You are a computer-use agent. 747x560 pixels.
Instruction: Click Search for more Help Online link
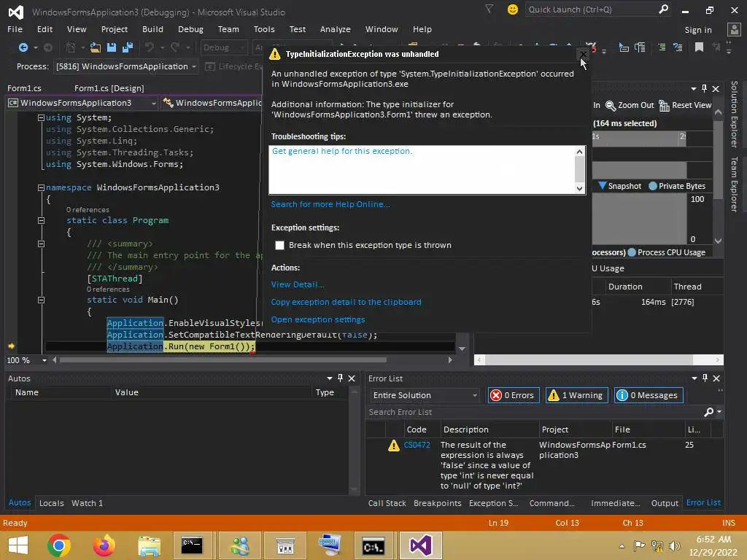[x=330, y=204]
